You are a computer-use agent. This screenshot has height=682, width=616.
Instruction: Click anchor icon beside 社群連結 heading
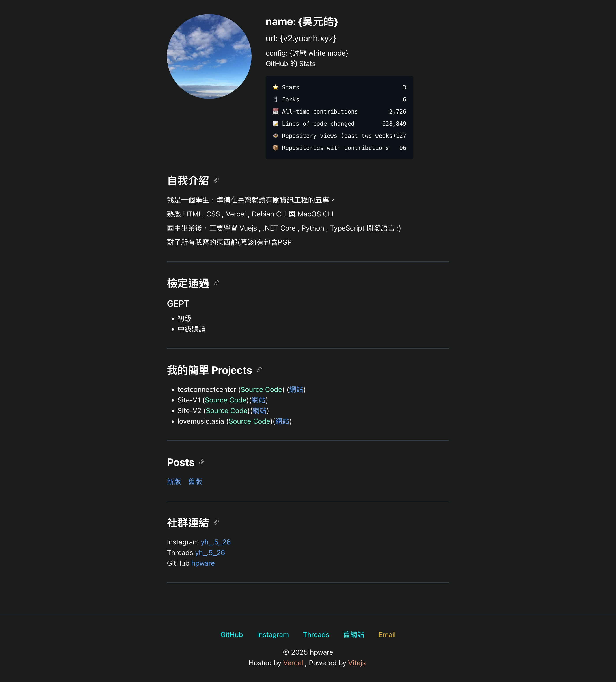(x=216, y=522)
